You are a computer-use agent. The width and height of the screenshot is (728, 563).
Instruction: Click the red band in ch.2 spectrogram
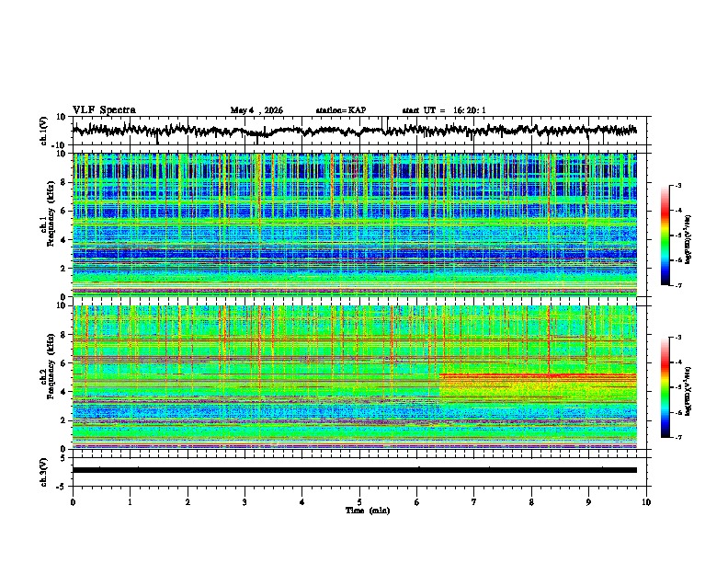538,374
